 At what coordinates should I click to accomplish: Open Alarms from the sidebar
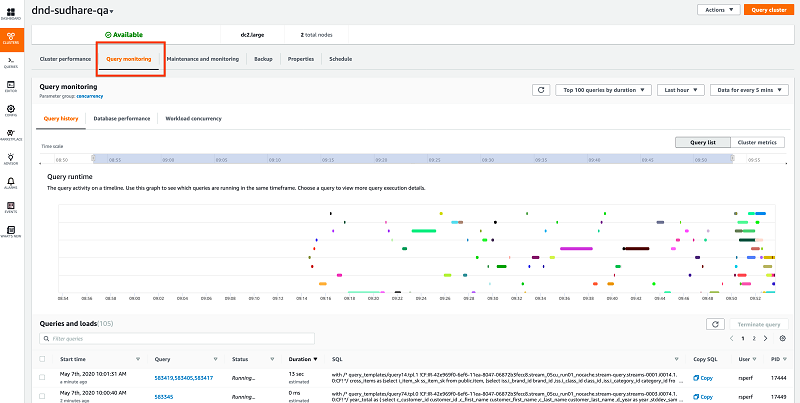tap(11, 182)
